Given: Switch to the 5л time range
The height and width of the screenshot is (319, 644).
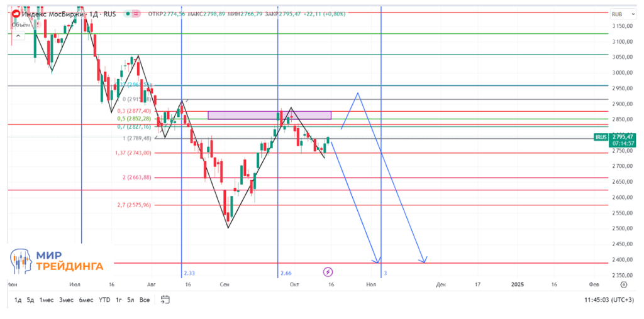Looking at the screenshot, I should 130,300.
